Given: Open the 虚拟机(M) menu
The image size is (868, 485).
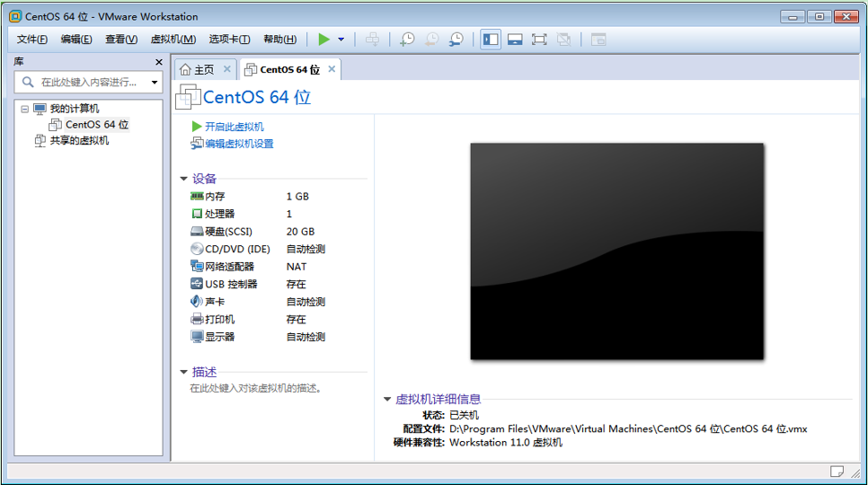Looking at the screenshot, I should tap(173, 40).
